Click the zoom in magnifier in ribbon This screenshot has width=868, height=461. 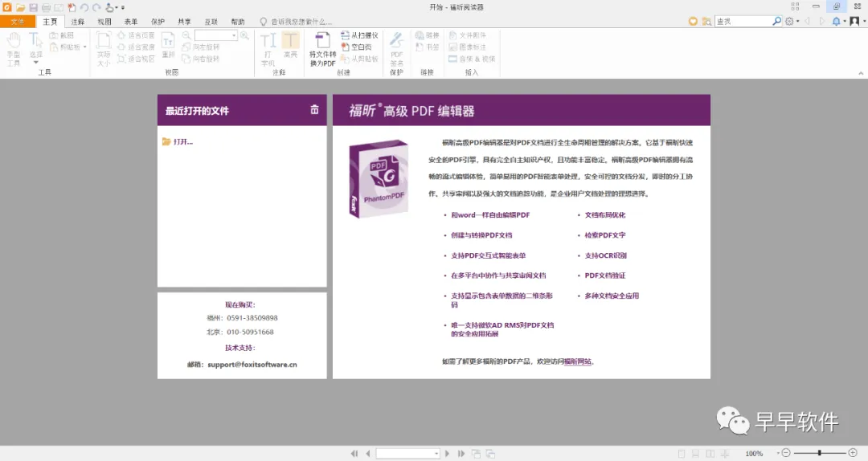click(244, 35)
